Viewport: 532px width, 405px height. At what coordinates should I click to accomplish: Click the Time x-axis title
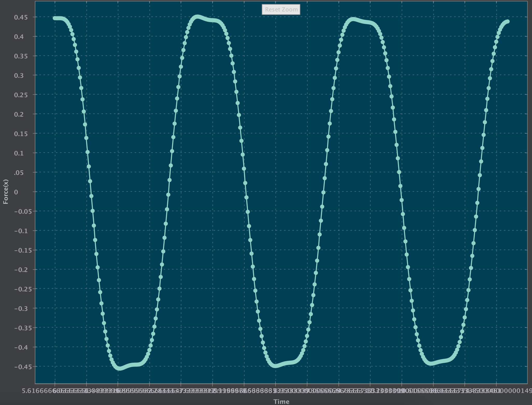coord(281,401)
